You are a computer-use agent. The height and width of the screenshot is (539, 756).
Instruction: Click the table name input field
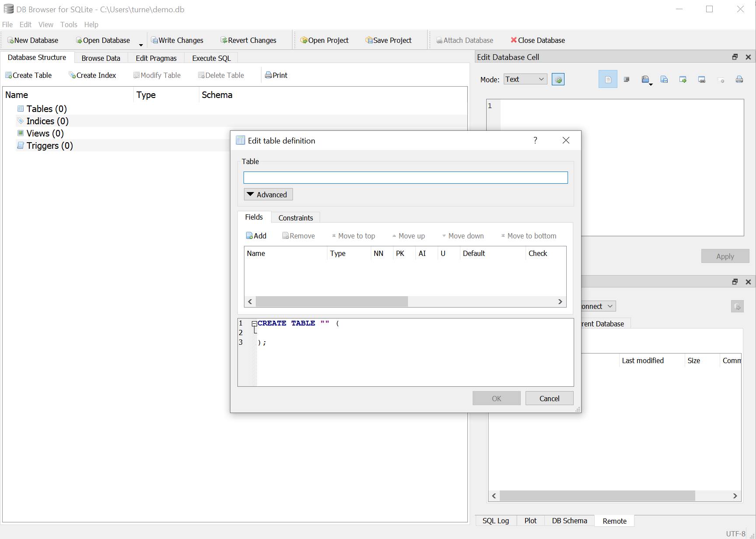point(405,177)
